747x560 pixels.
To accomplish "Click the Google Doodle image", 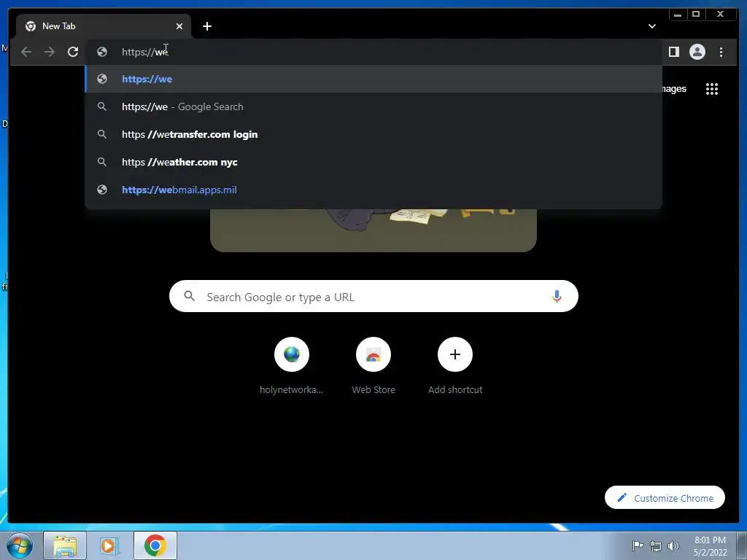I will (x=373, y=230).
